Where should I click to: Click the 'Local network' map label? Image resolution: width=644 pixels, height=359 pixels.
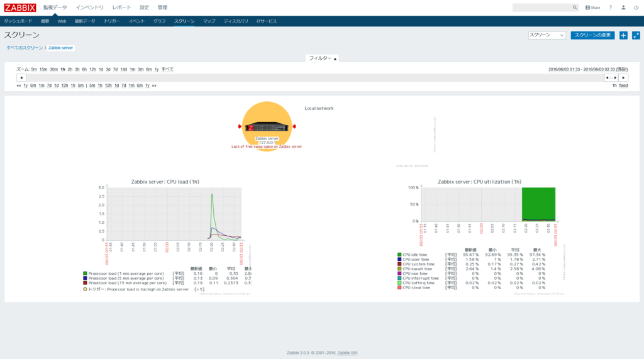point(319,108)
